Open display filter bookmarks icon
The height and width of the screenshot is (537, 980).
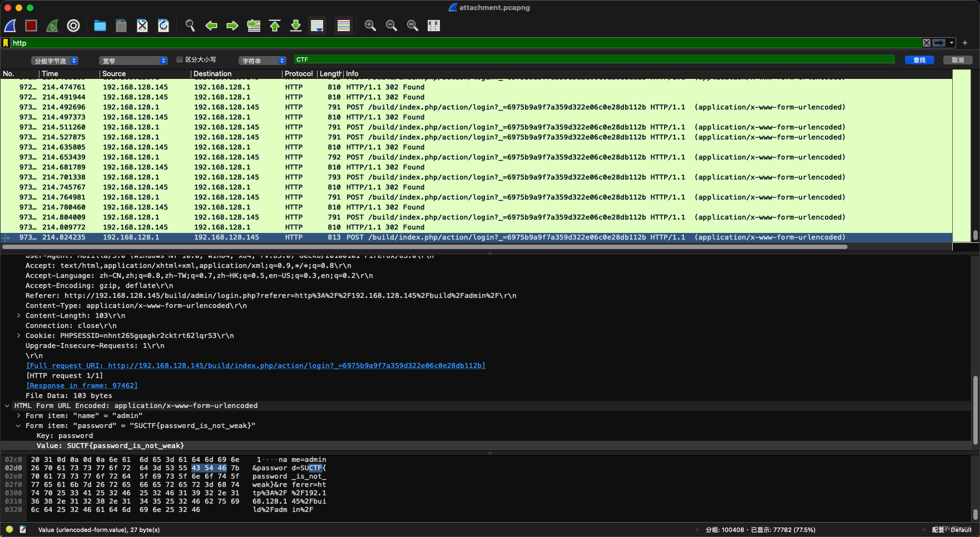(6, 43)
